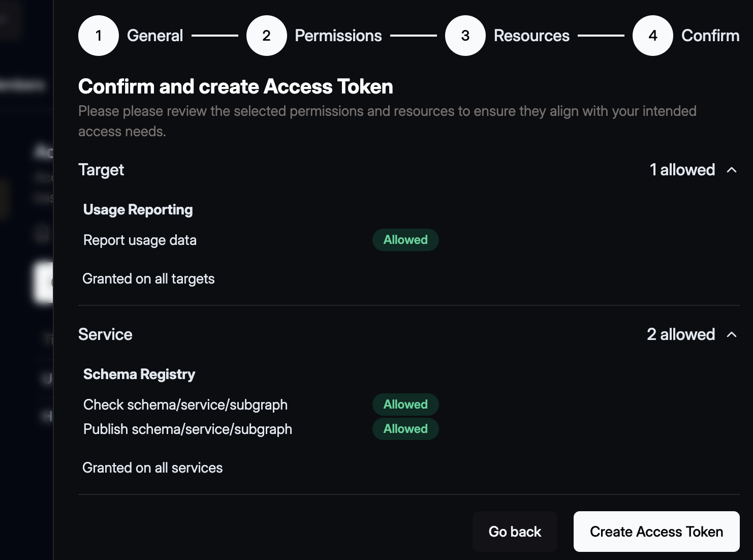
Task: Select the Confirm wizard step
Action: point(710,35)
